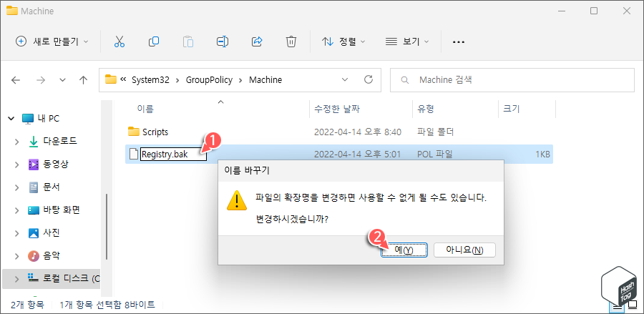Click 예(Y) to confirm rename
Screen dimensions: 644x314
click(404, 250)
